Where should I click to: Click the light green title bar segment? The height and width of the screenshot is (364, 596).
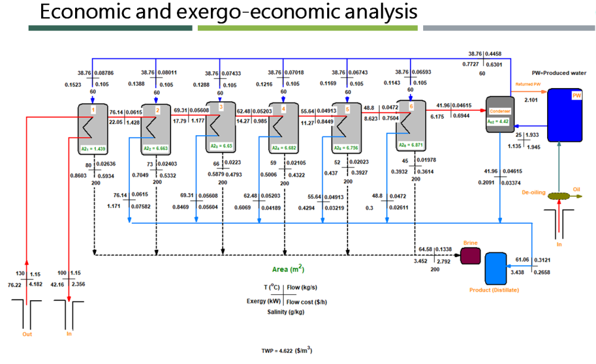[x=307, y=28]
